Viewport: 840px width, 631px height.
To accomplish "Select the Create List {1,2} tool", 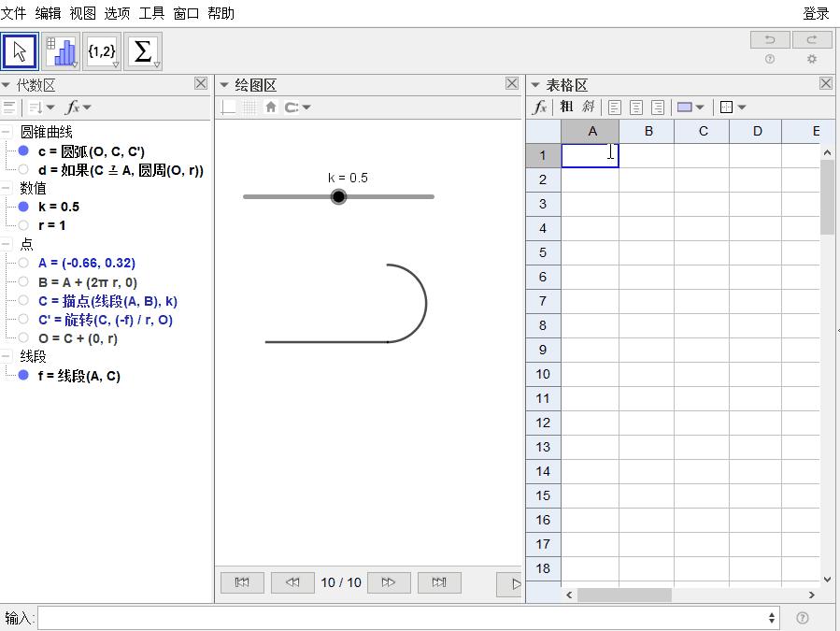I will pyautogui.click(x=102, y=51).
